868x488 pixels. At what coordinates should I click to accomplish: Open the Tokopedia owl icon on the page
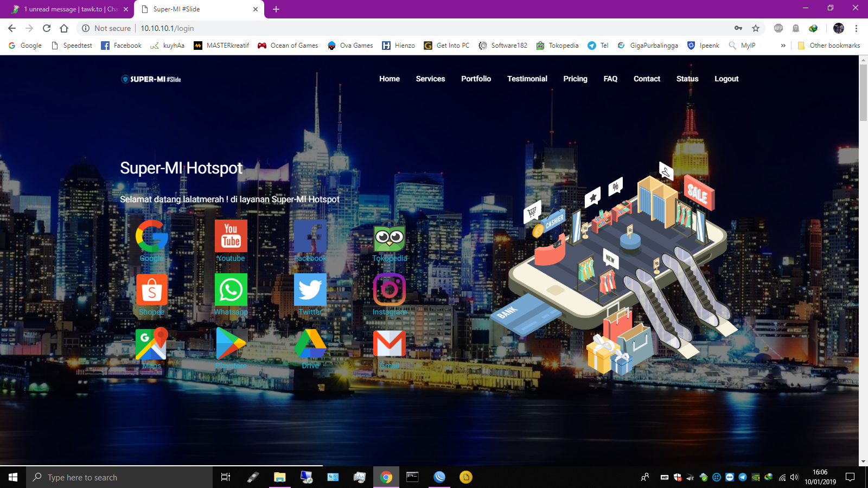point(390,236)
